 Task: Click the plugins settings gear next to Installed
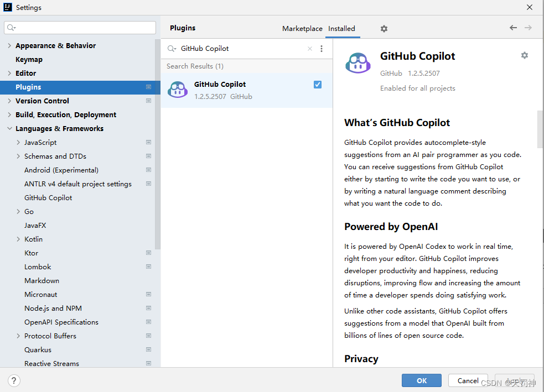[384, 29]
